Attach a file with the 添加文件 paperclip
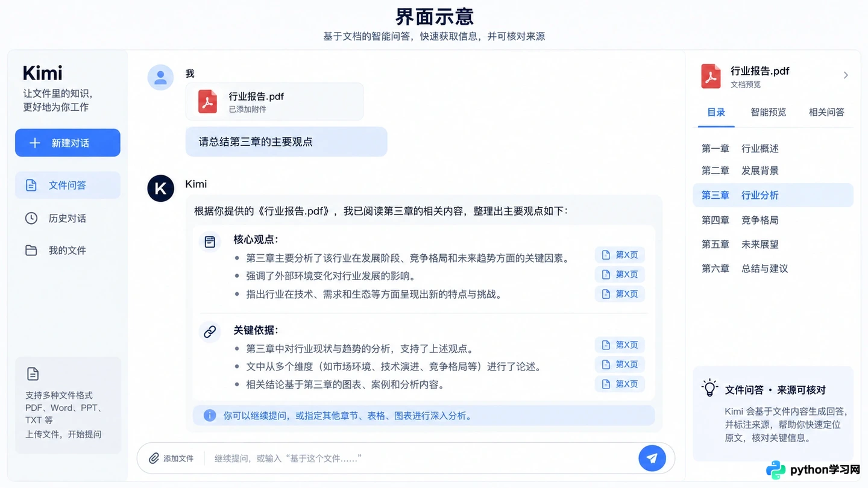This screenshot has height=488, width=868. (172, 458)
